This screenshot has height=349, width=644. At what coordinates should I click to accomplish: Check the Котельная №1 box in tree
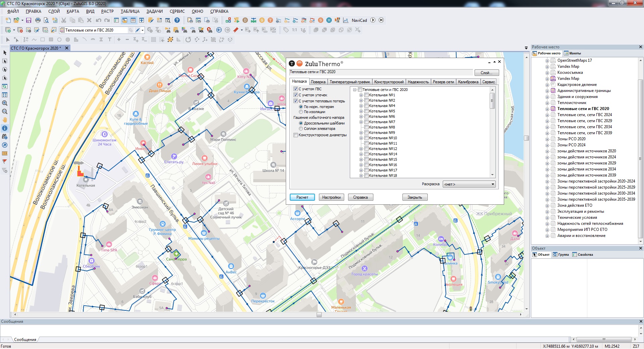click(367, 95)
